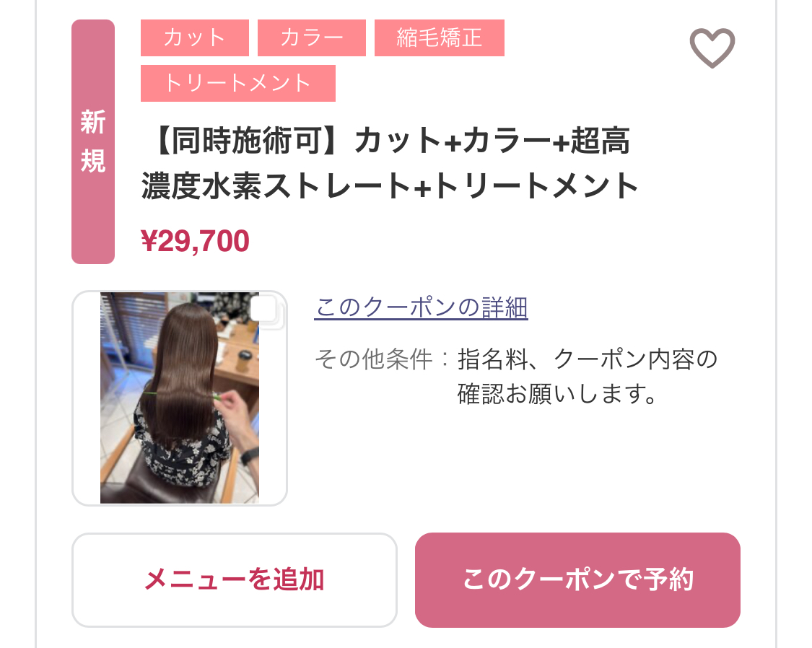Tap the heart favorite icon
This screenshot has height=648, width=812.
[712, 48]
